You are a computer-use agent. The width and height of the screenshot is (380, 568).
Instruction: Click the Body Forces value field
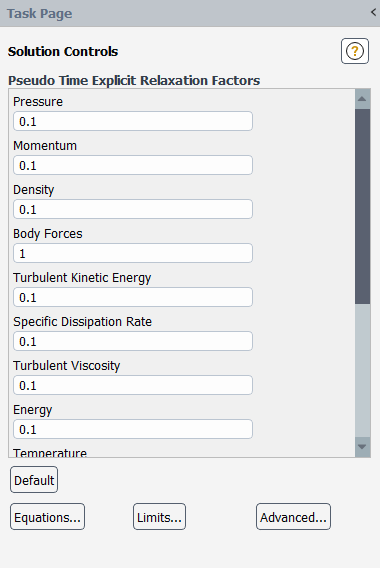coord(133,253)
